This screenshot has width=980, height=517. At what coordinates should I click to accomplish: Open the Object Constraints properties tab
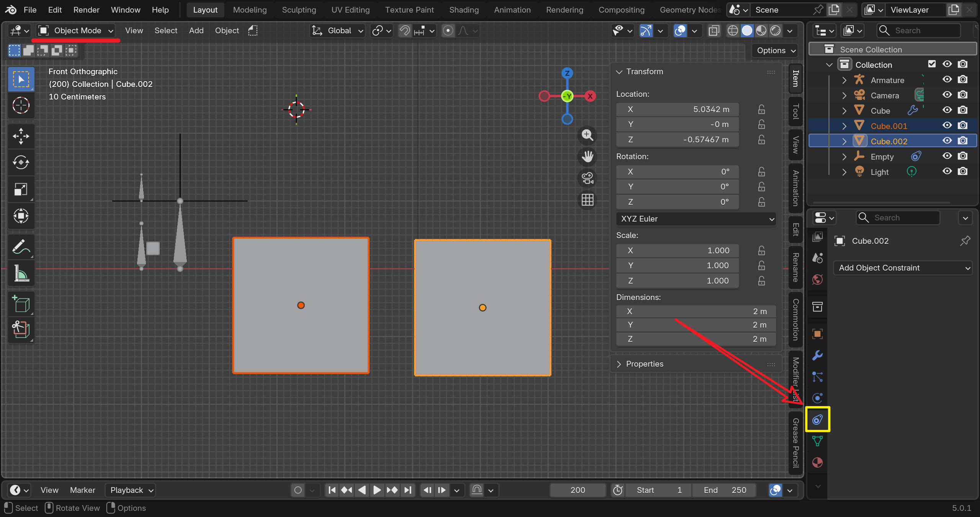point(817,419)
